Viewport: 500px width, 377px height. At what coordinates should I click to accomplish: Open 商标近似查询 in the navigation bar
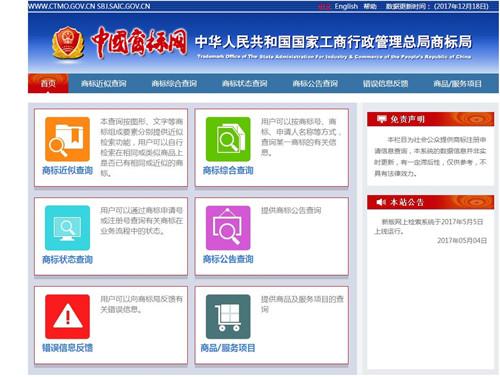point(104,83)
